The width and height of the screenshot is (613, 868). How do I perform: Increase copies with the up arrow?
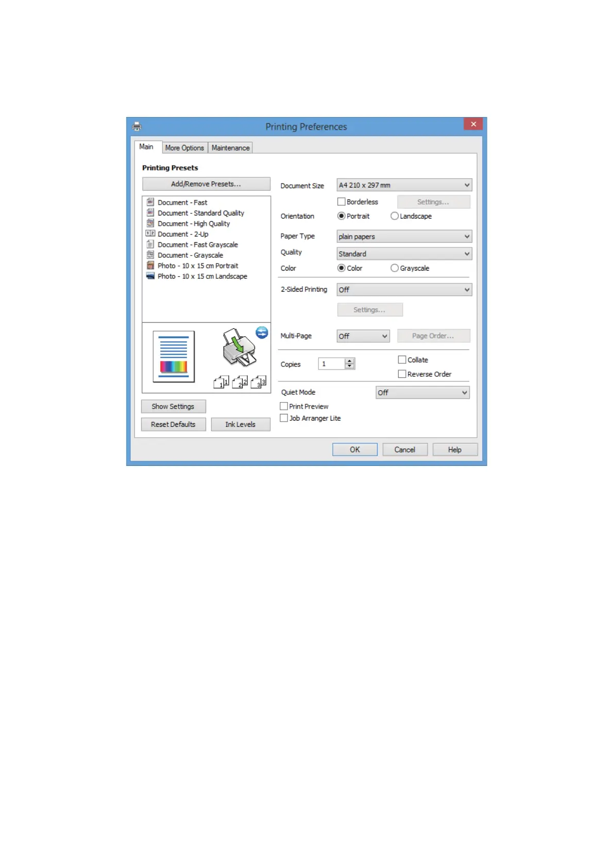point(350,361)
